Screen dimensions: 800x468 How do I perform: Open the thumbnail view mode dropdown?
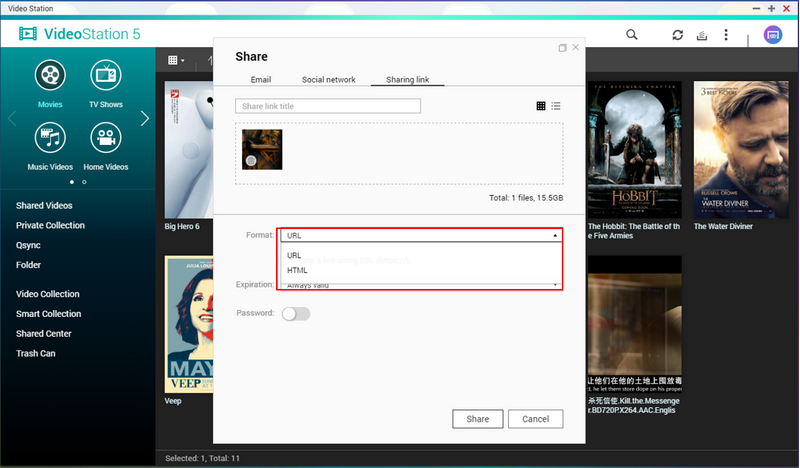(176, 60)
